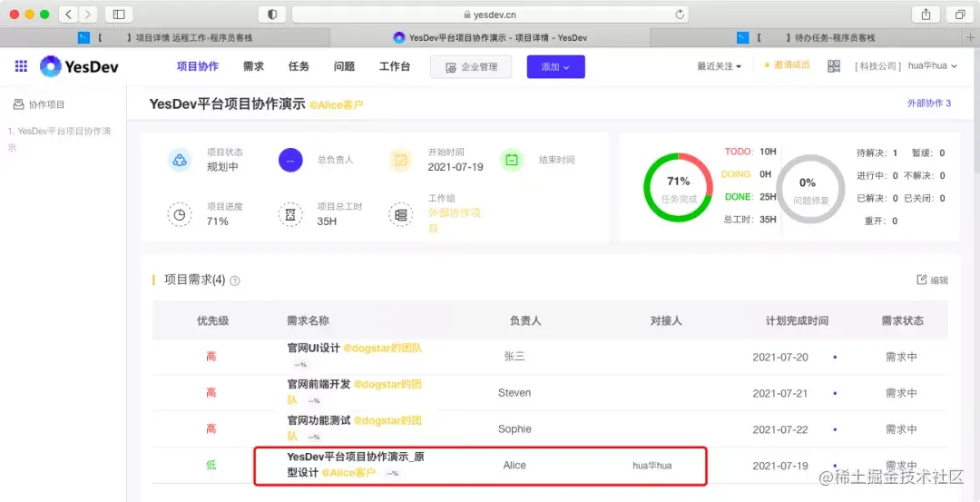This screenshot has width=980, height=502.
Task: Open the 问题 menu
Action: tap(345, 66)
